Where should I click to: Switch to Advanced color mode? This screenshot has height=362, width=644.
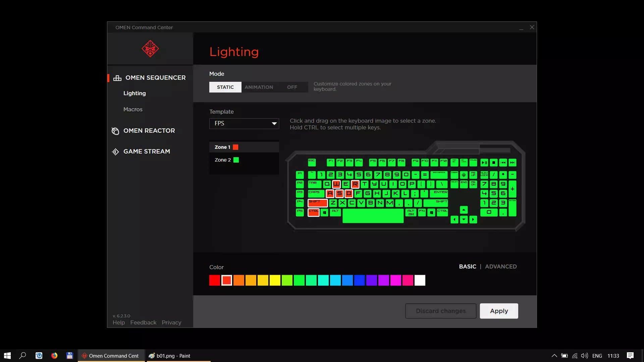pos(501,266)
